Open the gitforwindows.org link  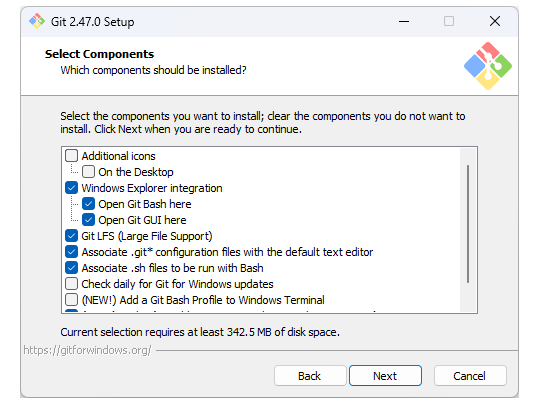click(x=87, y=350)
